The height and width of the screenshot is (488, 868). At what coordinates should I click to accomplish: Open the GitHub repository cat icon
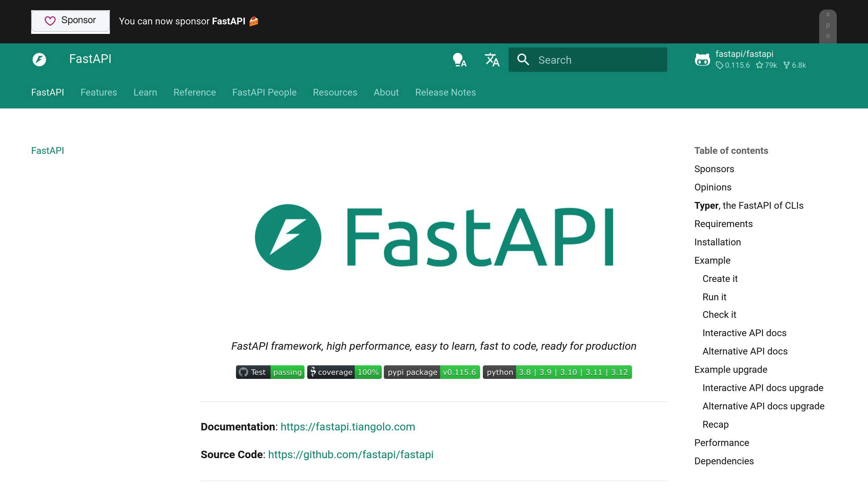pyautogui.click(x=702, y=60)
